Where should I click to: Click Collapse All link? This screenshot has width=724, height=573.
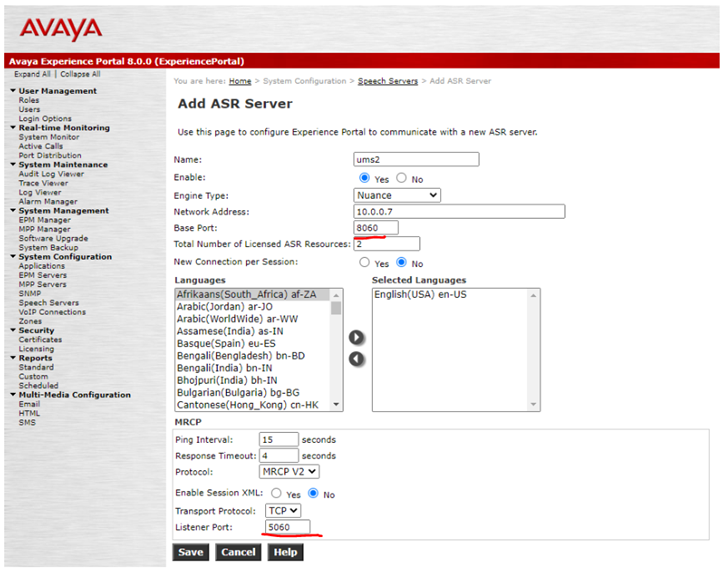pyautogui.click(x=80, y=74)
